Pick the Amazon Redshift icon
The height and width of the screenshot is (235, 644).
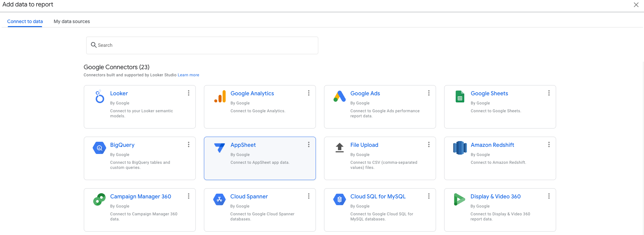tap(460, 148)
